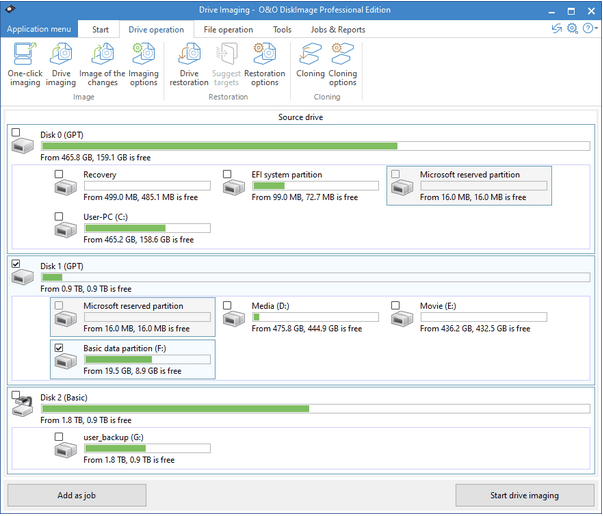Tick the user_backup (G:) checkbox
The width and height of the screenshot is (603, 516).
pos(58,437)
